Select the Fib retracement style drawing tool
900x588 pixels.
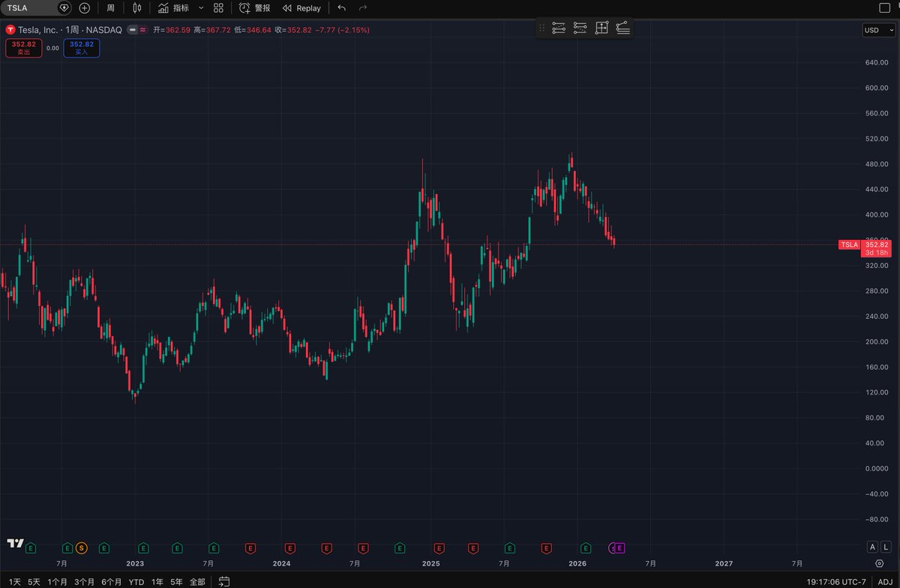pos(622,28)
